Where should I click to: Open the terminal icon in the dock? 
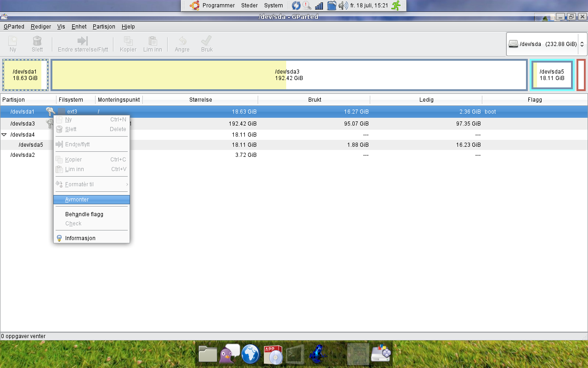coord(294,354)
